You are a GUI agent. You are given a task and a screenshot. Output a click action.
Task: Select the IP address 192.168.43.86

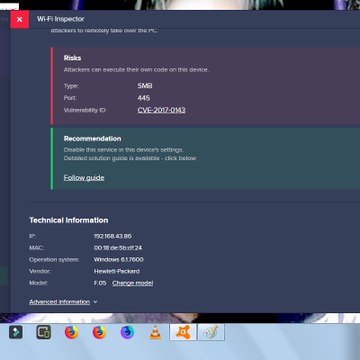point(113,236)
